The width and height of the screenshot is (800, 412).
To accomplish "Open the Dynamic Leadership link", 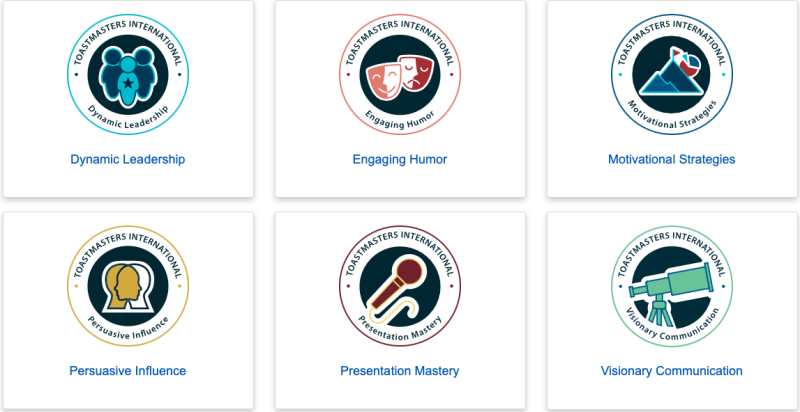I will pyautogui.click(x=128, y=159).
